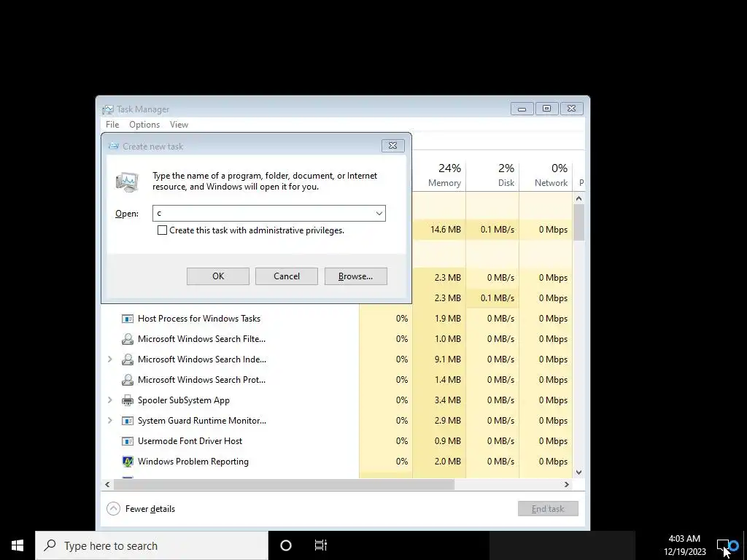Click Microsoft Windows Search Filter process icon

pyautogui.click(x=127, y=339)
